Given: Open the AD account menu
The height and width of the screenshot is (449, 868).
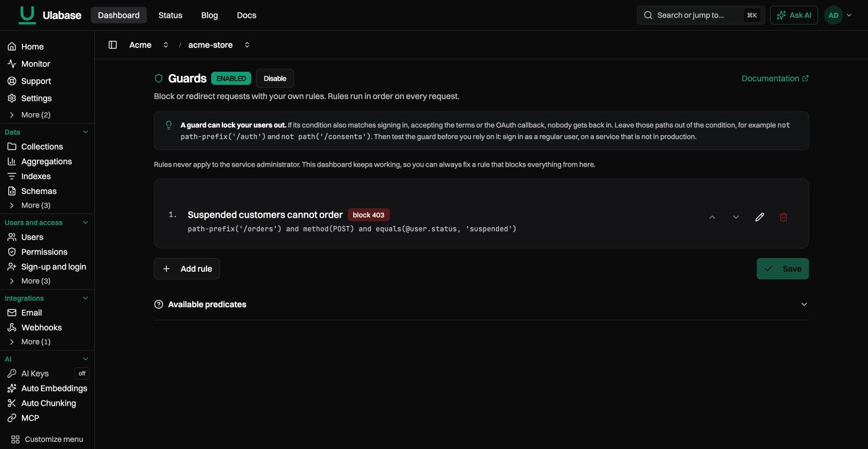Looking at the screenshot, I should [838, 15].
